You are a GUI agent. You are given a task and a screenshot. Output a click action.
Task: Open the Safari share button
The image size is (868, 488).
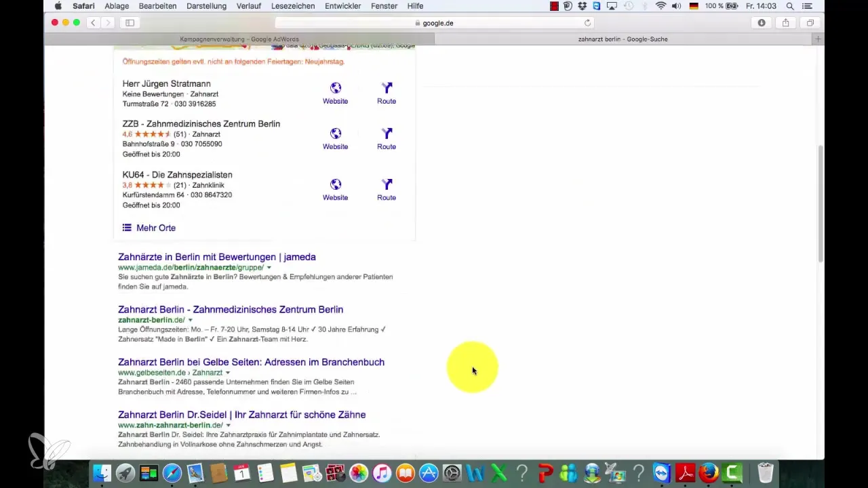[785, 22]
